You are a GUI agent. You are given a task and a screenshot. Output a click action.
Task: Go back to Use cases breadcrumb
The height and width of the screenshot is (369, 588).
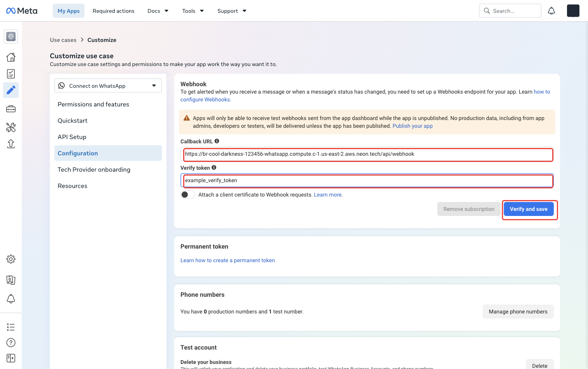[x=63, y=40]
